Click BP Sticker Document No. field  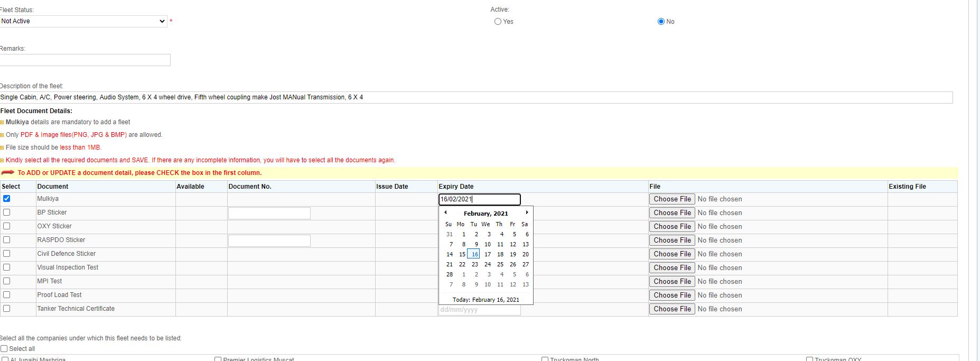(269, 213)
